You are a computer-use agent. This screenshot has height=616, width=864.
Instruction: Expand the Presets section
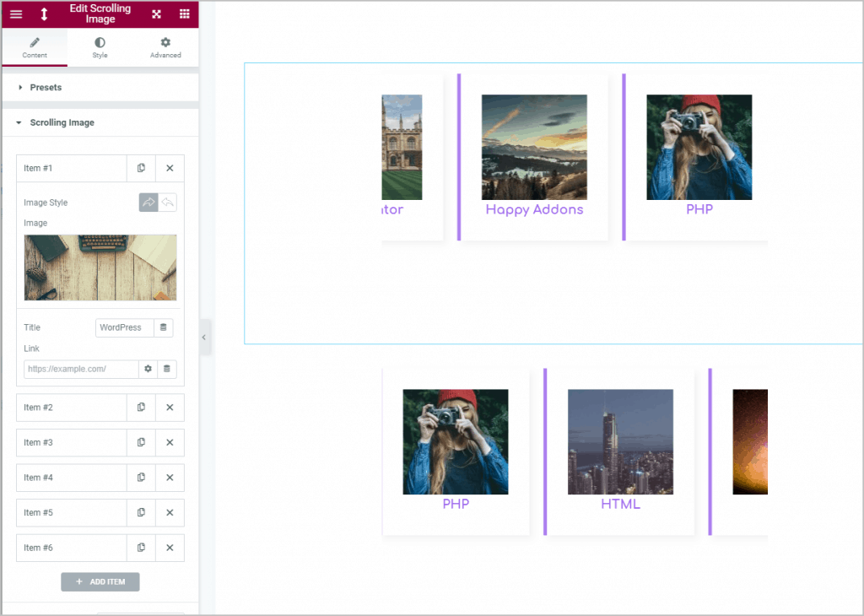pyautogui.click(x=46, y=87)
